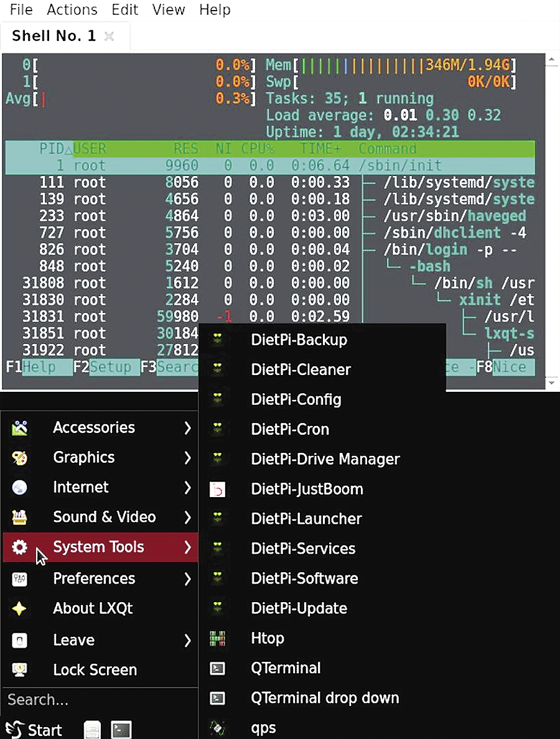Click the Lock Screen icon
This screenshot has width=560, height=739.
19,670
